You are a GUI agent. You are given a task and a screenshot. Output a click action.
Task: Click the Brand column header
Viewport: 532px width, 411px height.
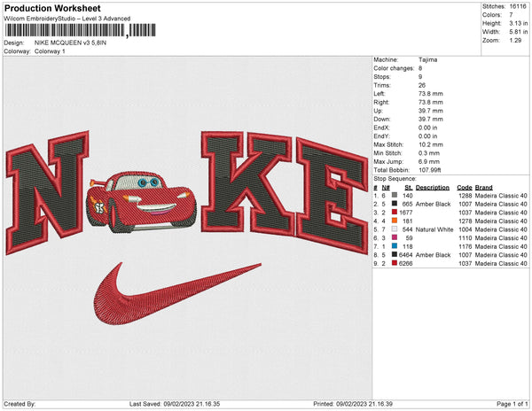click(x=484, y=187)
